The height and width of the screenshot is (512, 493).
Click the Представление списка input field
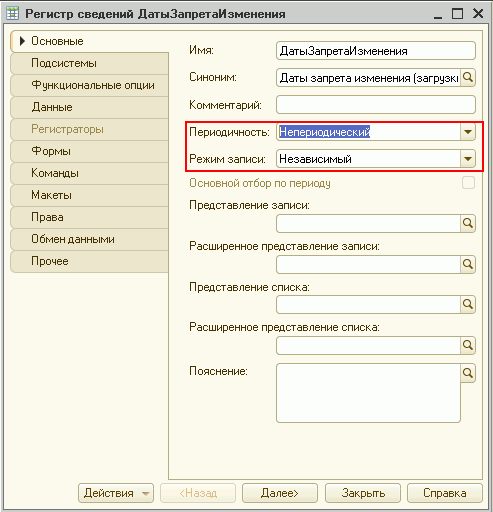[x=368, y=304]
